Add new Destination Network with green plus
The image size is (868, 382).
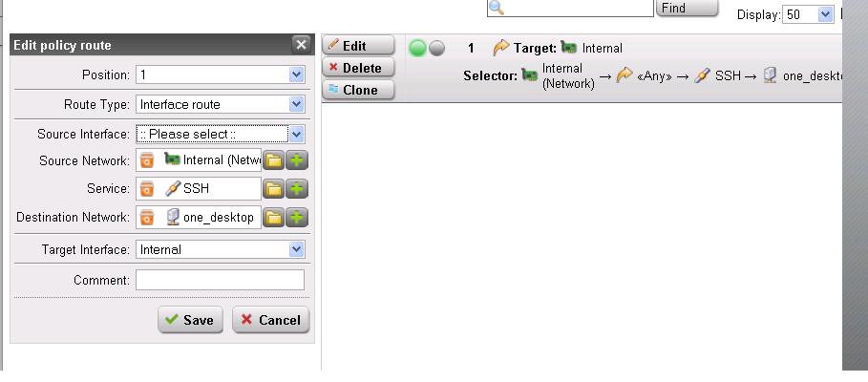click(x=297, y=217)
